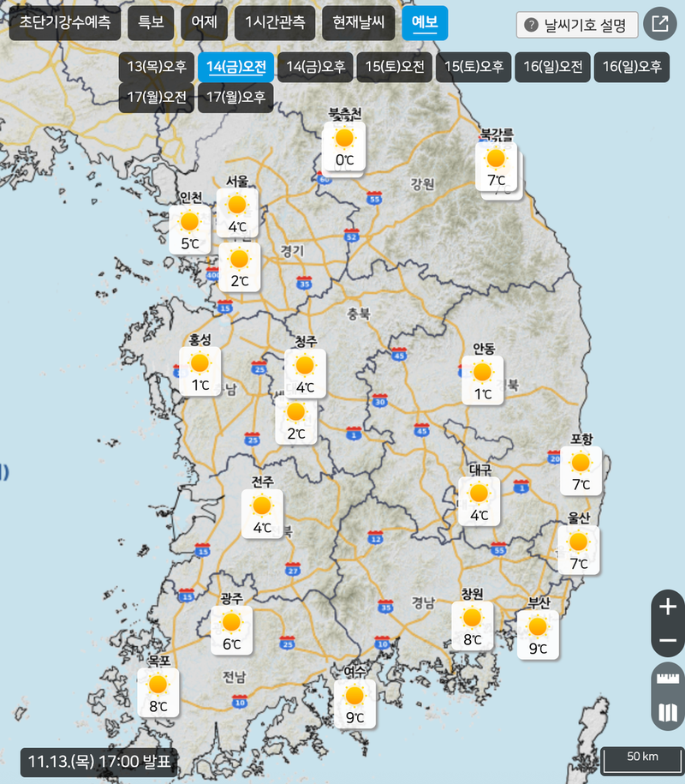Choose the 13(목)오후 forecast period

click(x=156, y=67)
